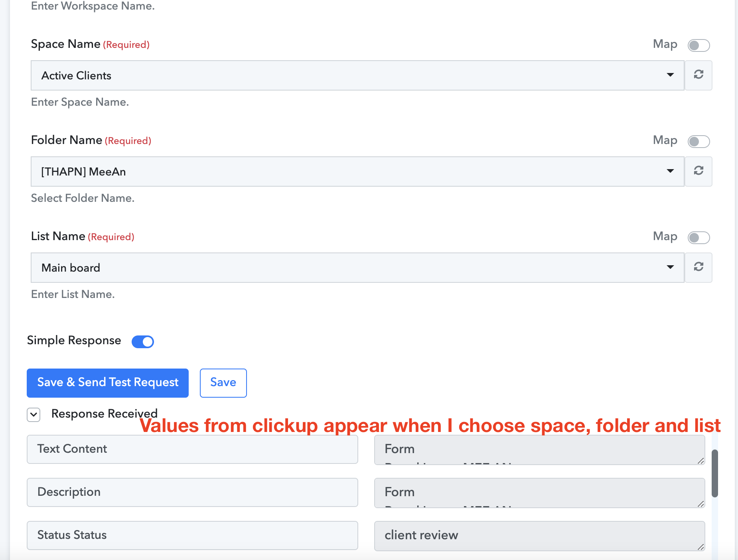Click the 'Simple Response' label
The image size is (738, 560).
coord(74,341)
